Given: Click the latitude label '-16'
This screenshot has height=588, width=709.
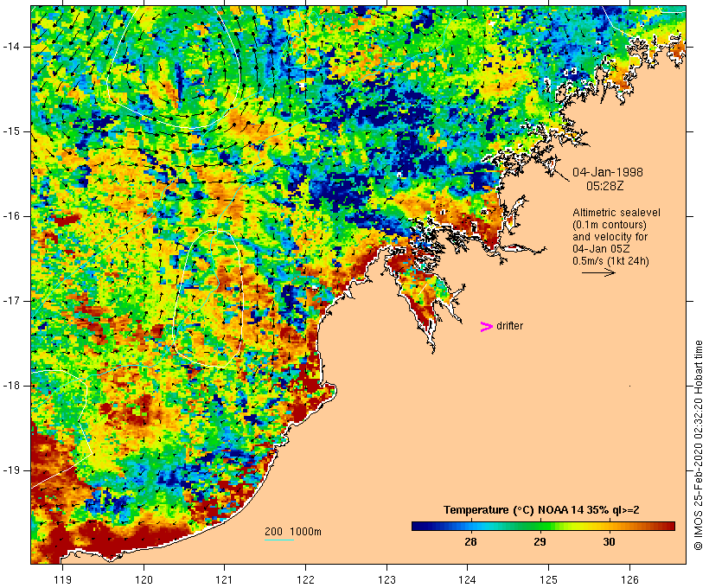Looking at the screenshot, I should click(x=11, y=216).
